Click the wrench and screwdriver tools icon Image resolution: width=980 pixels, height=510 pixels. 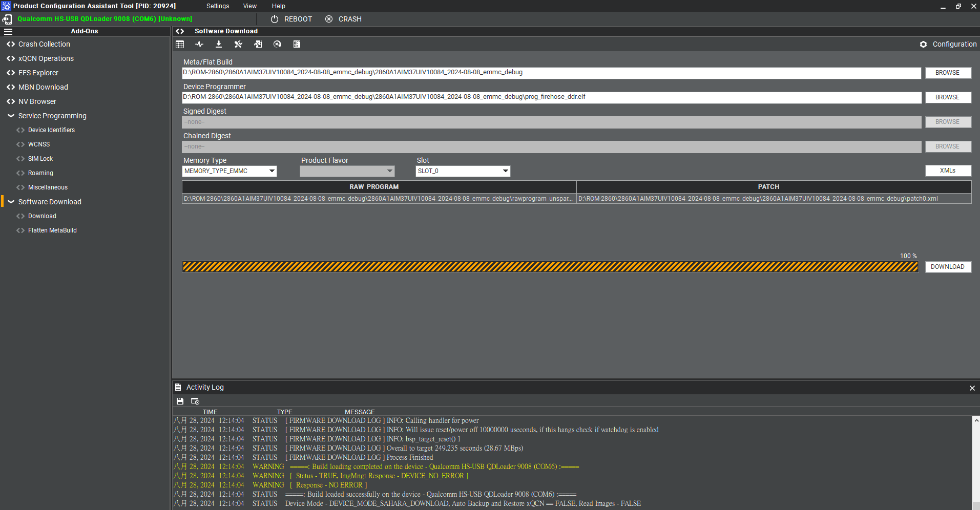[238, 45]
